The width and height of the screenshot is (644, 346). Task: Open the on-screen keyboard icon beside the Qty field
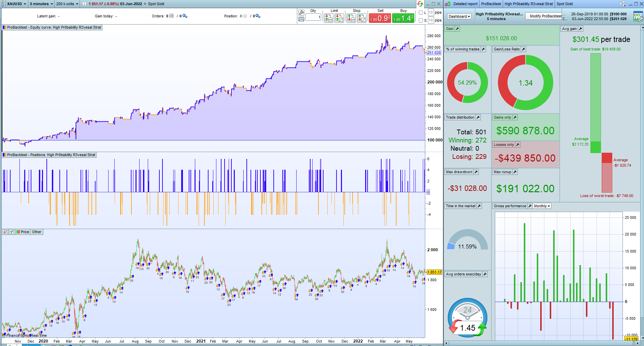[301, 19]
